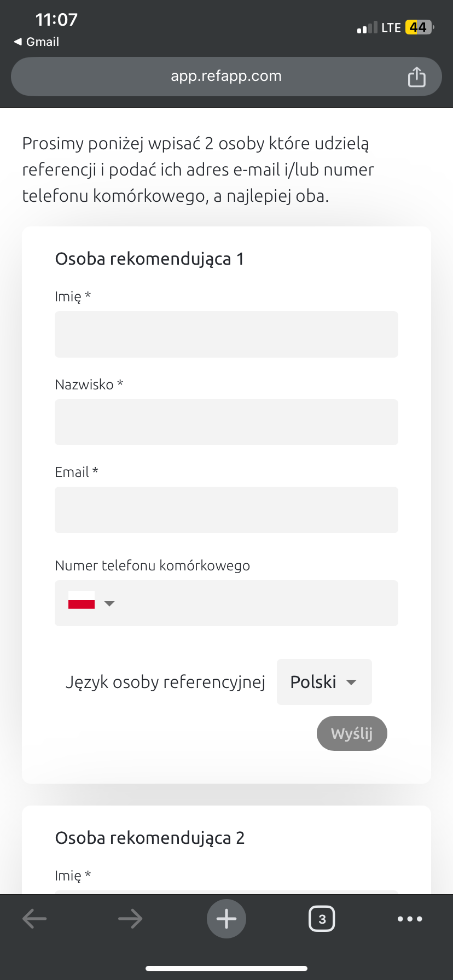
Task: Click the Nazwisko input field
Action: (226, 422)
